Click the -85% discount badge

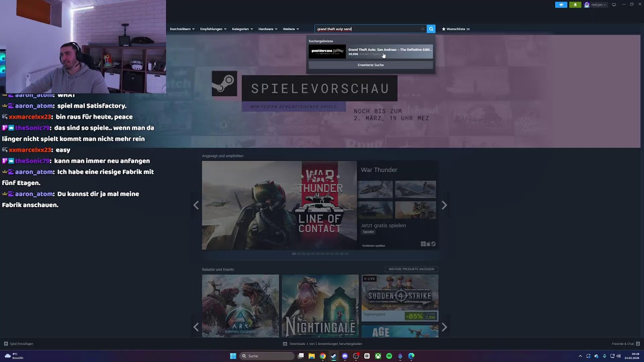[415, 317]
